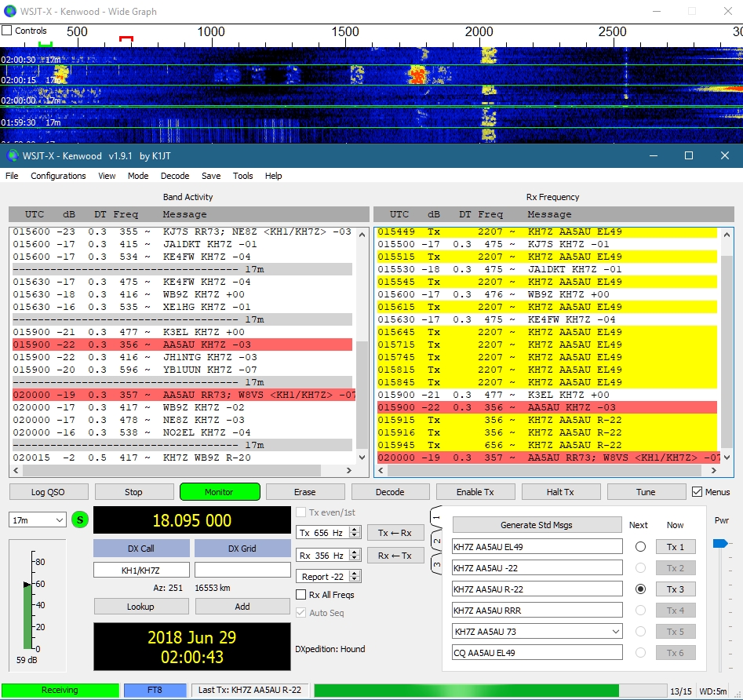Click the red Tx frequency marker on the Wide Graph
This screenshot has height=700, width=743.
pos(126,39)
